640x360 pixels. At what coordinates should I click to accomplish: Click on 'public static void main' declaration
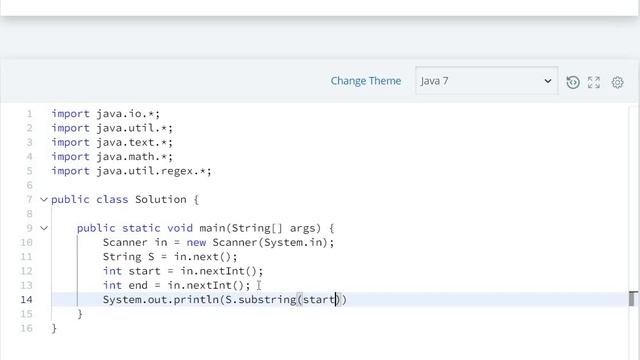coord(205,228)
